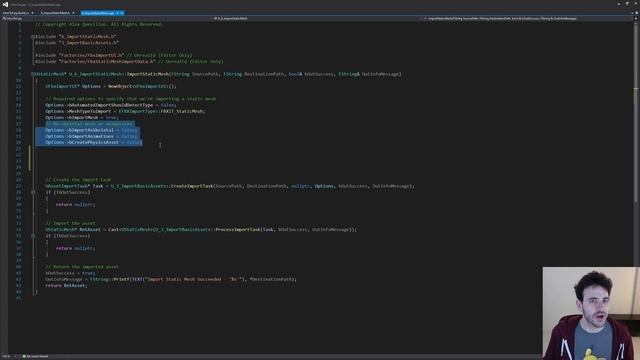
Task: Open the project scope navigation dropdown
Action: (x=106, y=18)
